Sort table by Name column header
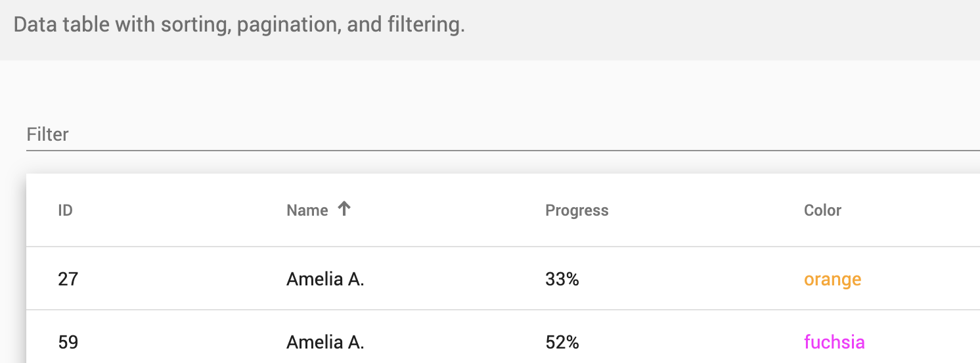980x363 pixels. pos(307,210)
